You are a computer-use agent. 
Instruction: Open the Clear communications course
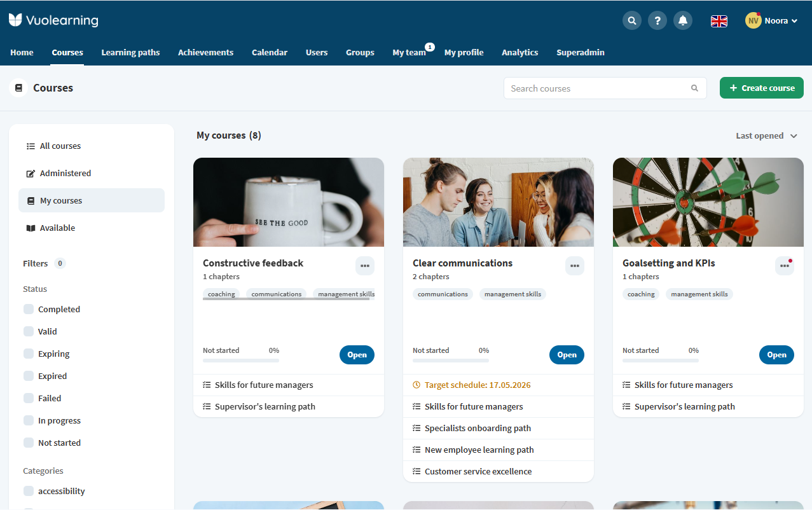(x=567, y=355)
